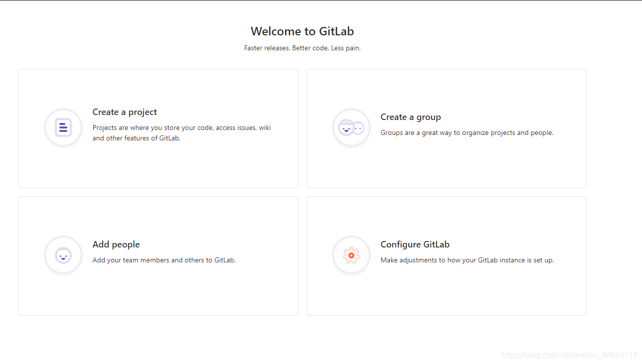Click the word "GitLab" in the welcome heading
The image size is (642, 364).
(336, 31)
